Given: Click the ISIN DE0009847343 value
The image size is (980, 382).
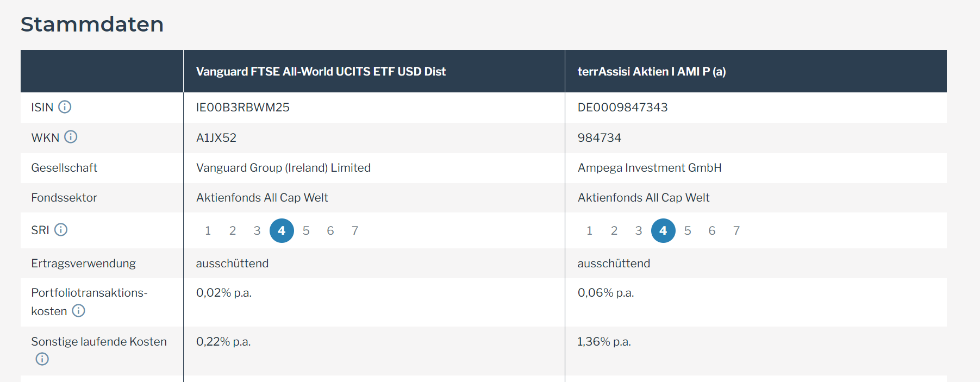Looking at the screenshot, I should (622, 108).
